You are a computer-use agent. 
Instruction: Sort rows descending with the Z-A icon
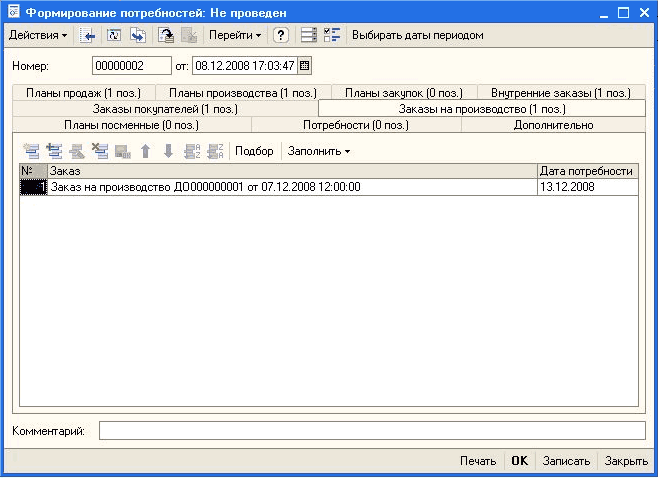[215, 151]
